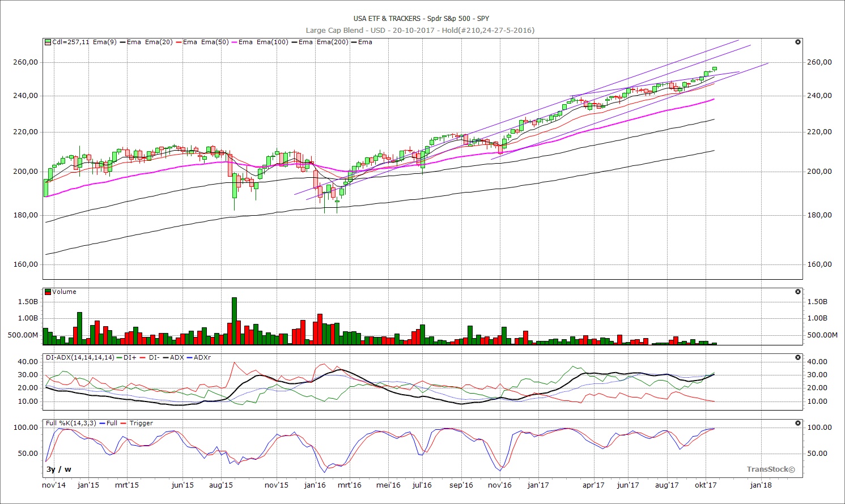
Task: Click the left 1.50B volume axis label
Action: (x=28, y=302)
